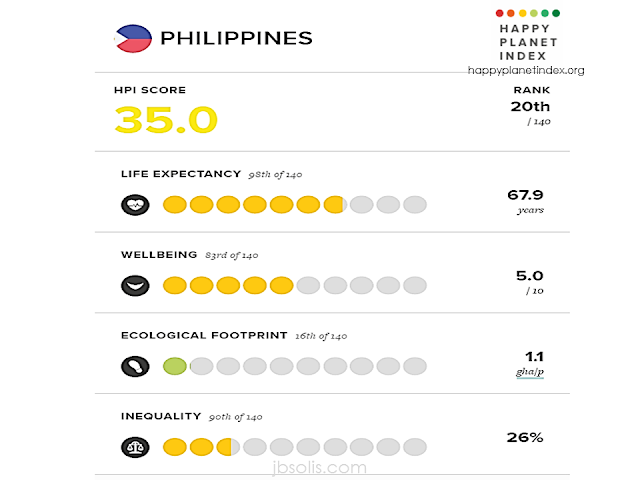Click the half-filled inequality dot
Image resolution: width=640 pixels, height=480 pixels.
(229, 446)
